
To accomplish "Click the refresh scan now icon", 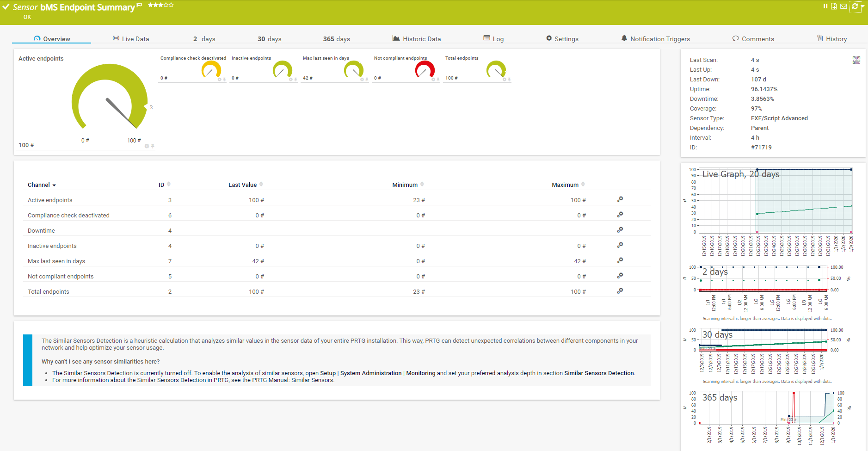I will 855,6.
